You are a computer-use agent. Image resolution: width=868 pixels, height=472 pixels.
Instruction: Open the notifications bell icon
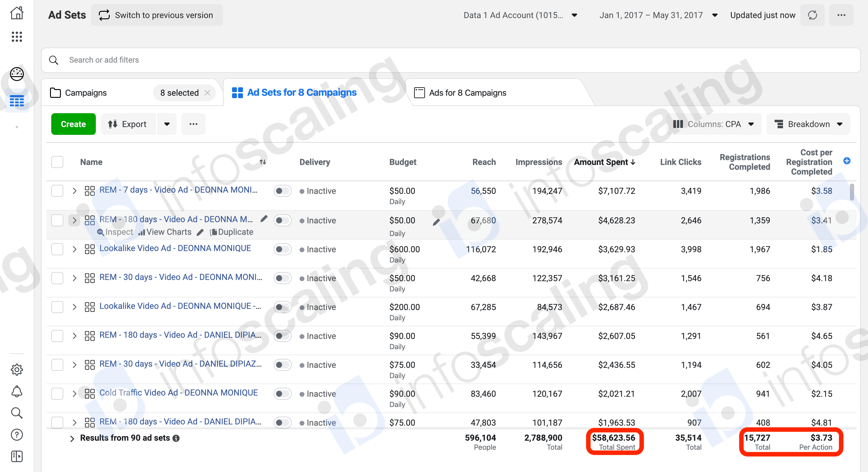click(x=17, y=391)
